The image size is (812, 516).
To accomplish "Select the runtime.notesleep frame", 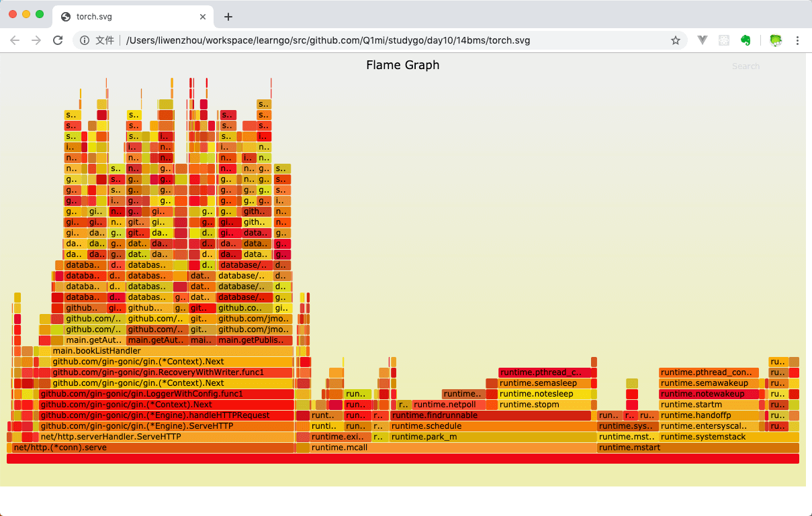I will pos(545,394).
